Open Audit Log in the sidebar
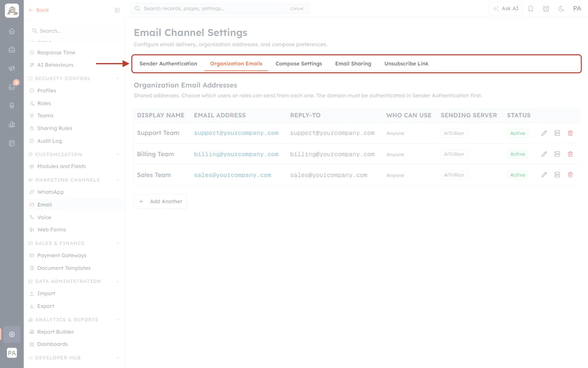The height and width of the screenshot is (368, 588). coord(49,141)
